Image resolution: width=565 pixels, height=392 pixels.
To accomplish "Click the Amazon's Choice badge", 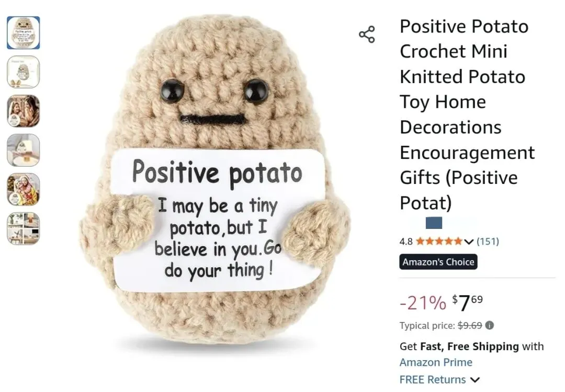I will (438, 262).
